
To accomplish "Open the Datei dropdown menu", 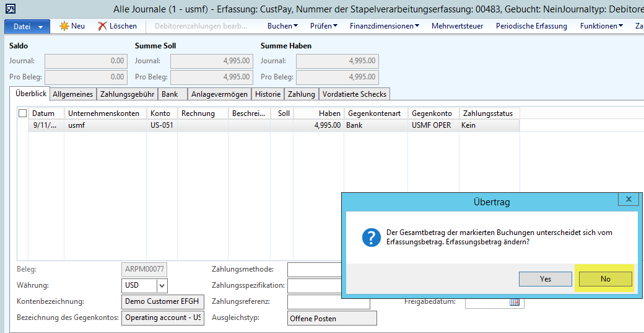I will click(x=27, y=27).
